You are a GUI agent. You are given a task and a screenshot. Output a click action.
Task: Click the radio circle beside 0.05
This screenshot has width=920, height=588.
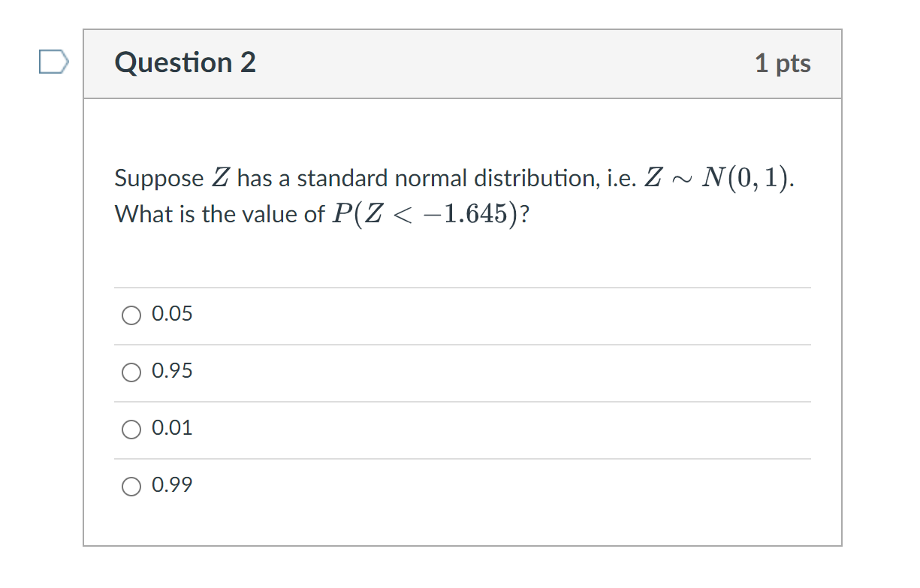point(131,315)
